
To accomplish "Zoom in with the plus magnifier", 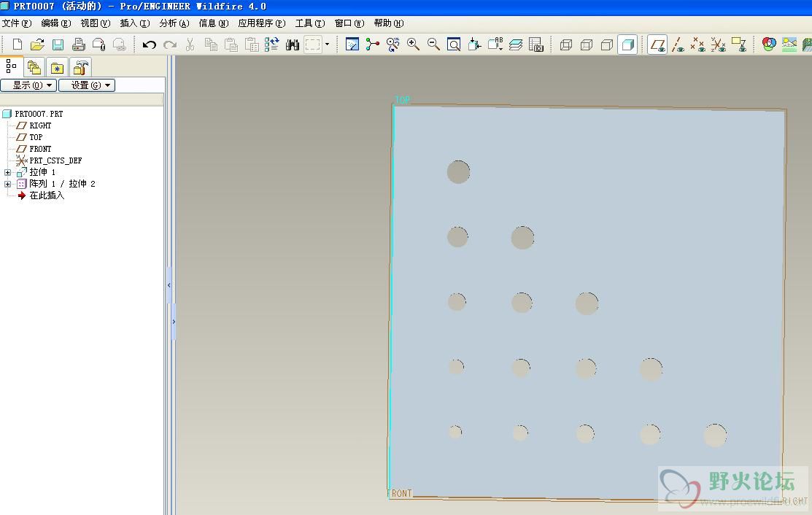I will (x=413, y=44).
